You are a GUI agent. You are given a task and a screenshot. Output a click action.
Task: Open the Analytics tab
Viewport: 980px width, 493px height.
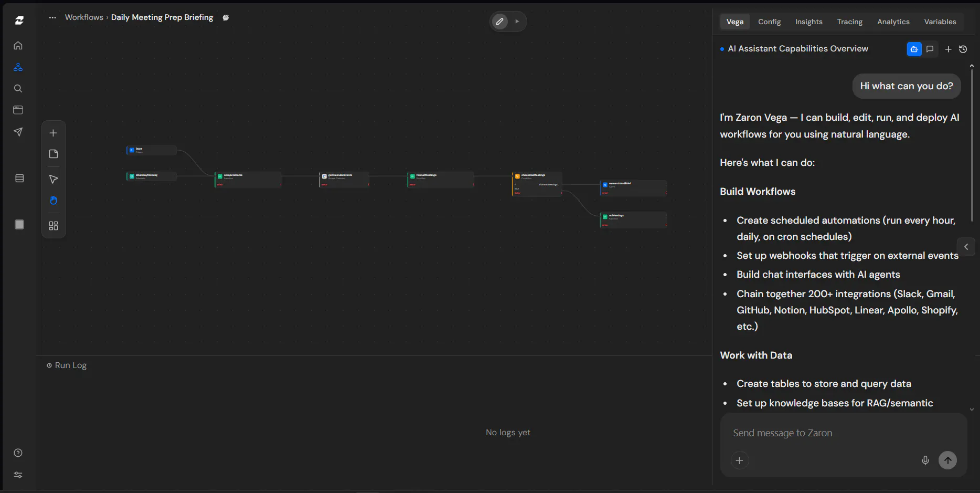[893, 22]
